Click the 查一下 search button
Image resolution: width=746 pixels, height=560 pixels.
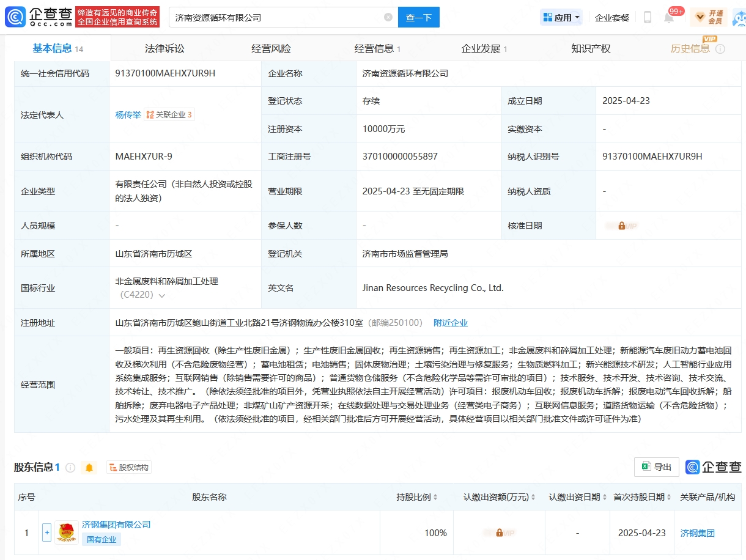(418, 18)
